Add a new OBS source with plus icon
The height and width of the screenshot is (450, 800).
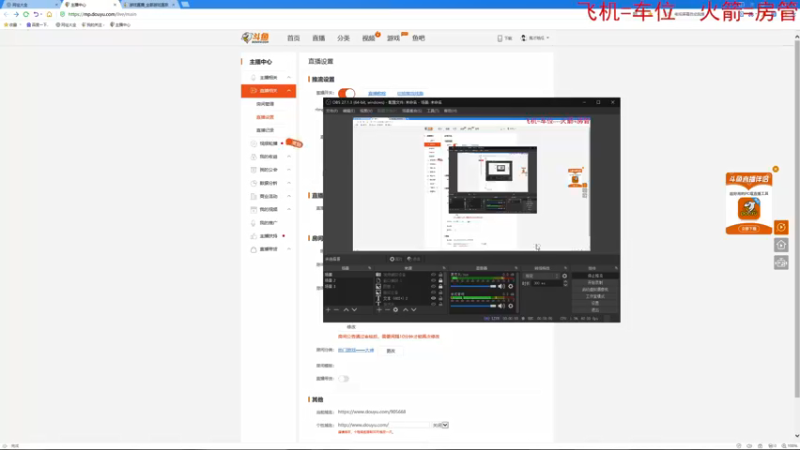[x=379, y=310]
